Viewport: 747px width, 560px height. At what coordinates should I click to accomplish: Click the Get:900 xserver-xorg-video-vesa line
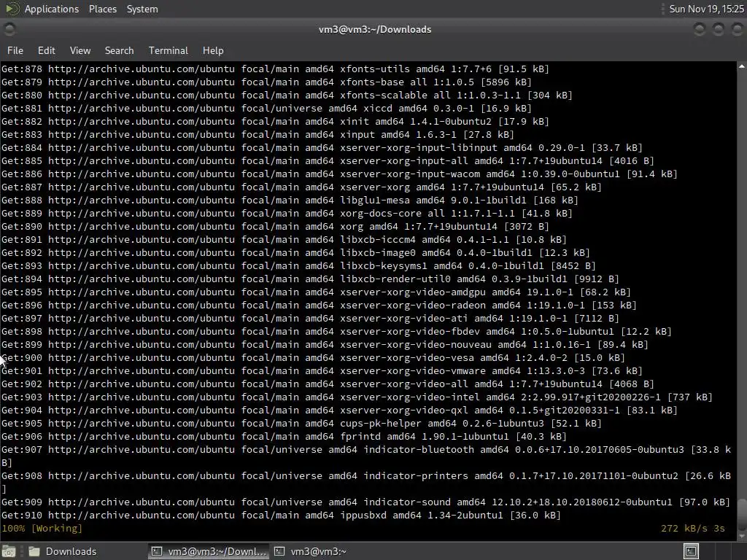pos(313,357)
